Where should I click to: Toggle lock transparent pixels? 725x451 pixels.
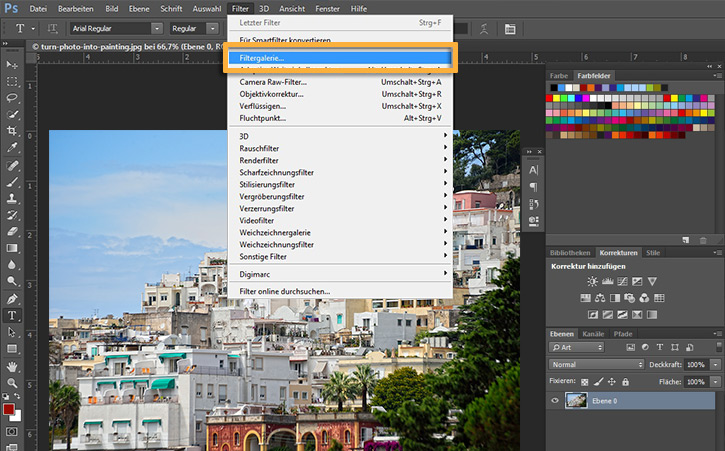click(585, 382)
